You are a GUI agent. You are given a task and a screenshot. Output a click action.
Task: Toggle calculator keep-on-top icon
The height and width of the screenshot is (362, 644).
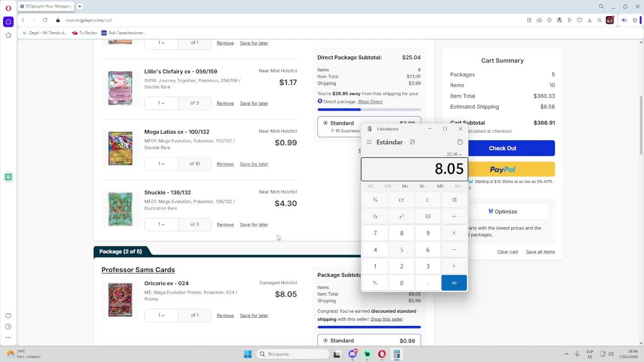412,142
